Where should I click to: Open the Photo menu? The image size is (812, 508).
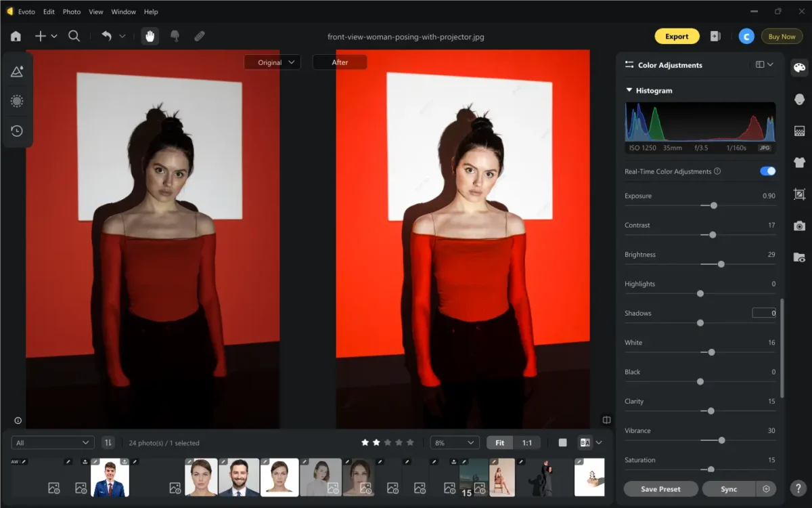coord(72,12)
